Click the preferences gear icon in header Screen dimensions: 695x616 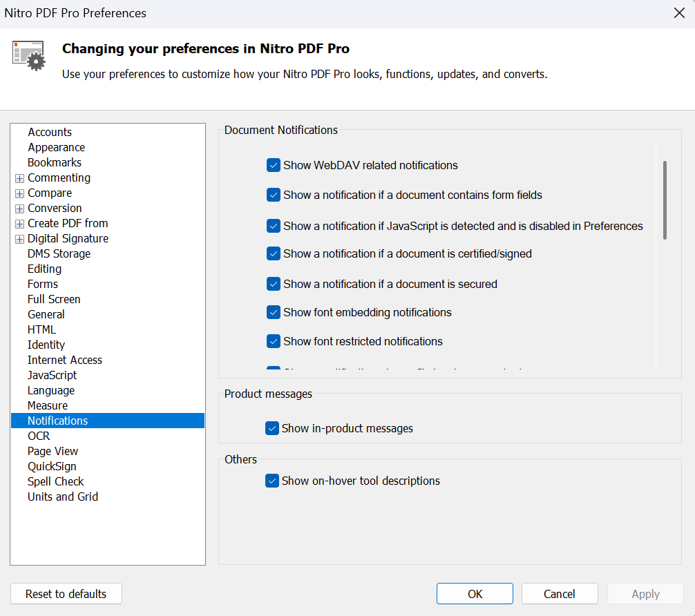click(29, 55)
